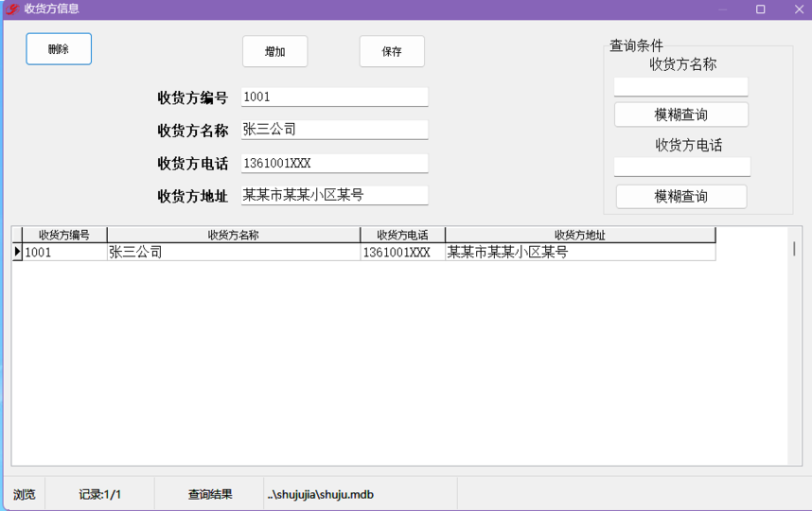
Task: Click the 收货方电话 column header
Action: tap(402, 235)
